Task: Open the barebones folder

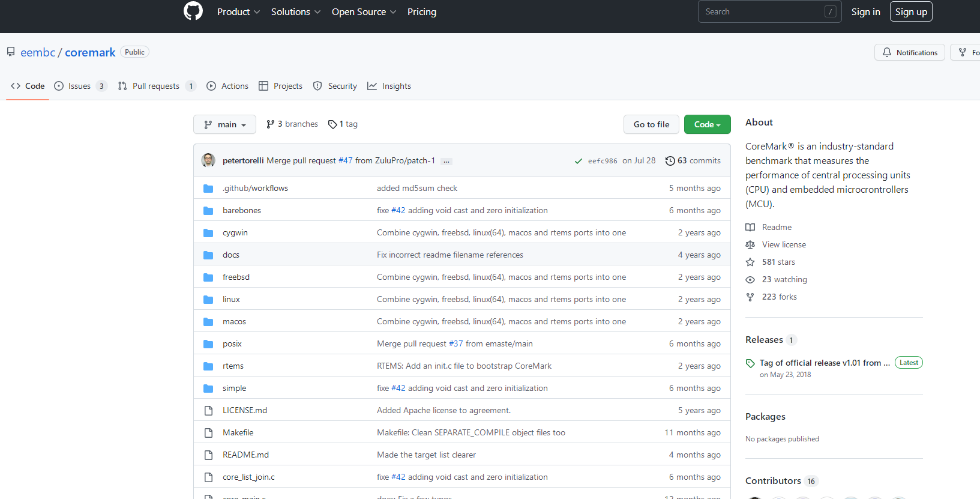Action: (x=242, y=210)
